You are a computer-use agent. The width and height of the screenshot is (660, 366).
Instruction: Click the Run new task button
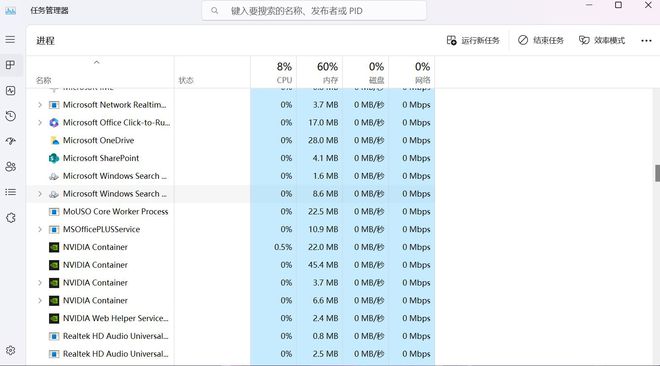(x=473, y=40)
